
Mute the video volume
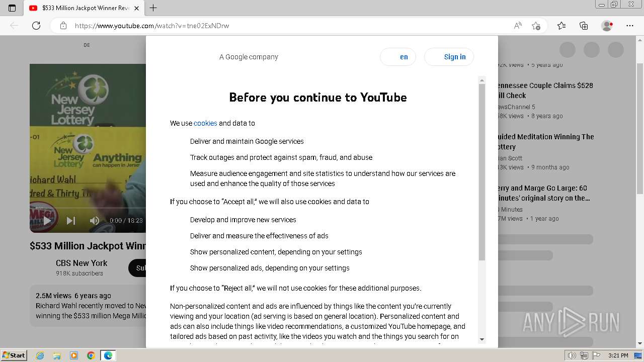[x=94, y=220]
